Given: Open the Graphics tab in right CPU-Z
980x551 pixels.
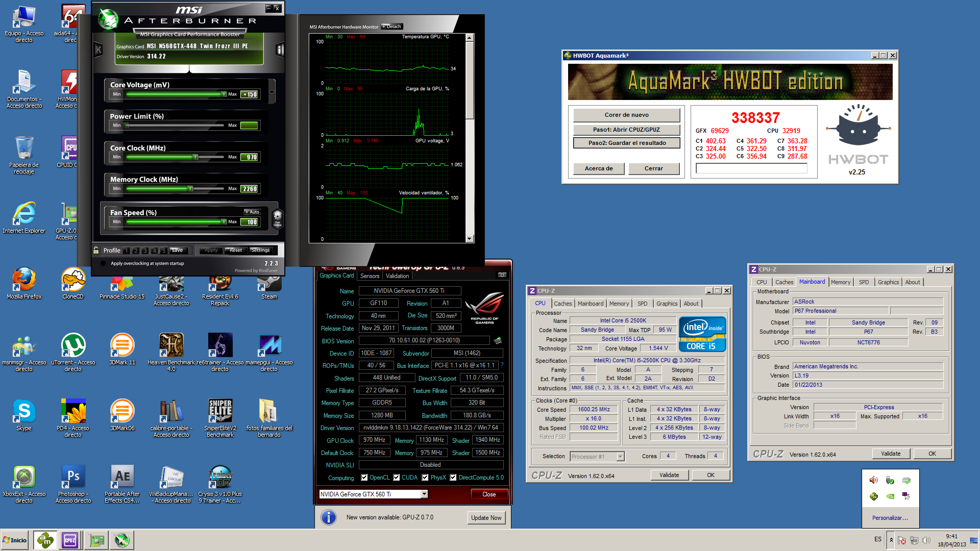Looking at the screenshot, I should [888, 282].
